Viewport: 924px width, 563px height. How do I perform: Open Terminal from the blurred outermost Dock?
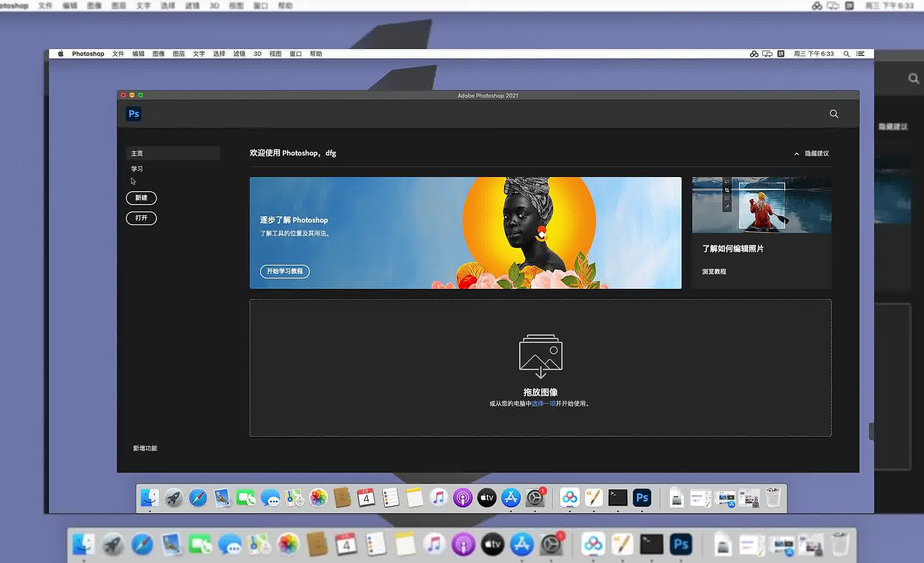[652, 545]
